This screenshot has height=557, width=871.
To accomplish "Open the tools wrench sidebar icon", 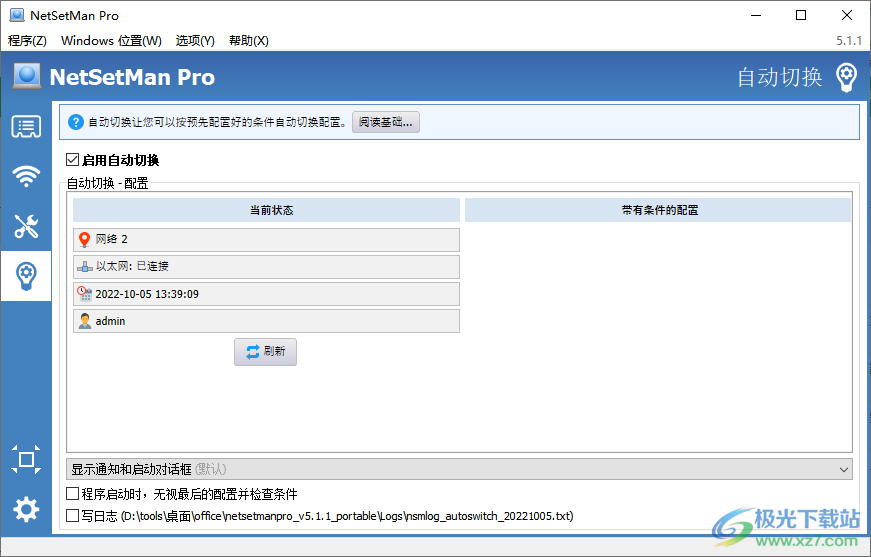I will click(x=26, y=226).
